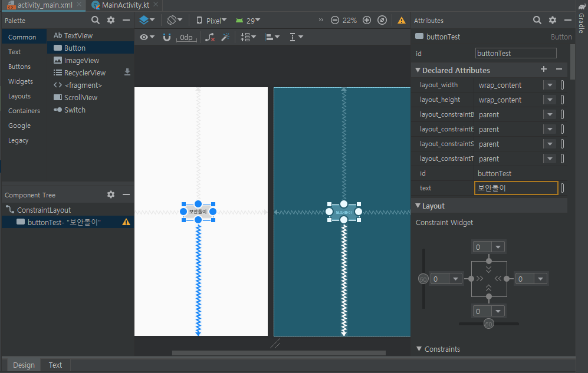Open guidelines dropdown

click(x=296, y=37)
